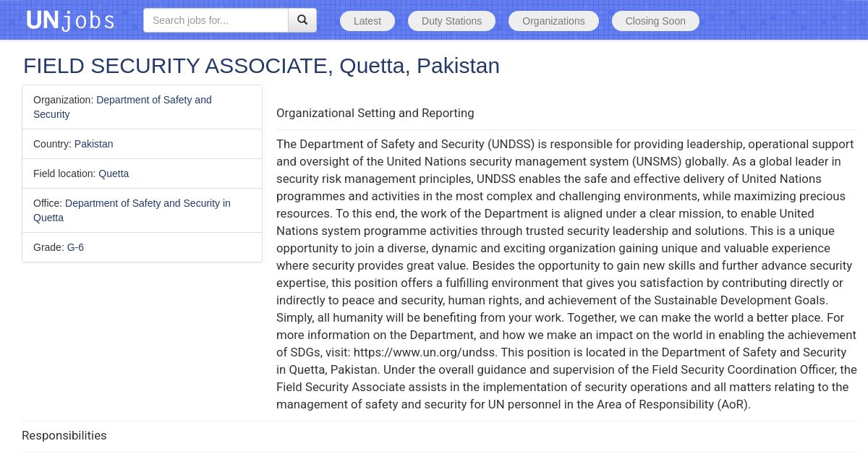Image resolution: width=868 pixels, height=454 pixels.
Task: Click the un.org/undss URL in the description
Action: pyautogui.click(x=425, y=352)
